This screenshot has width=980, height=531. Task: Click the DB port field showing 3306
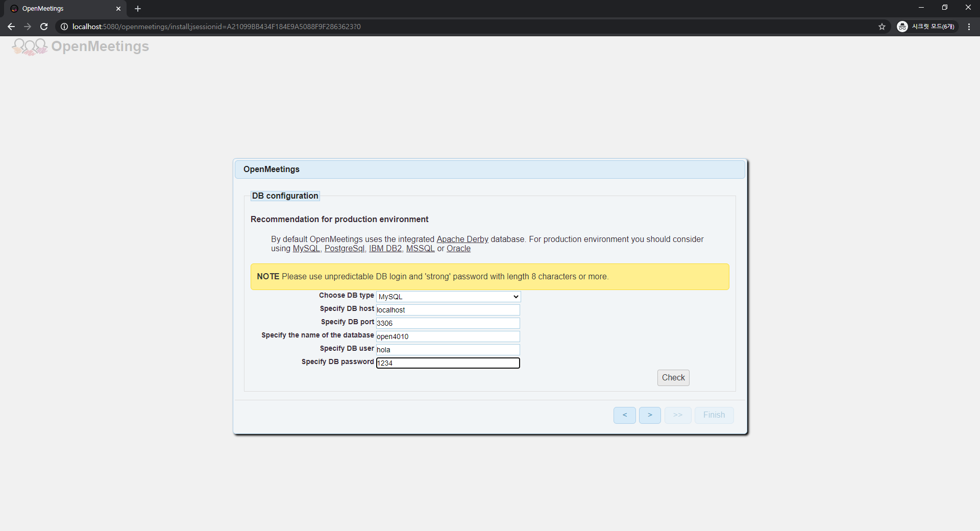[x=448, y=323]
